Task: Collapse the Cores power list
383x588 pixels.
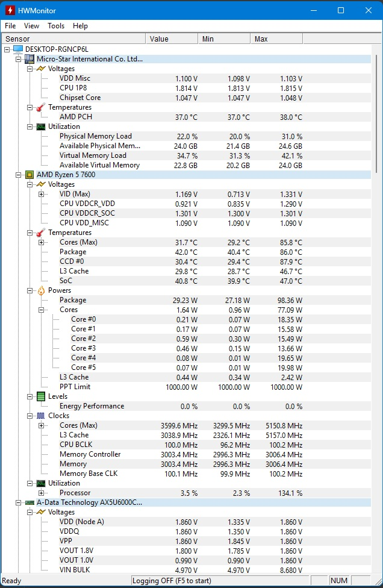Action: pos(41,310)
